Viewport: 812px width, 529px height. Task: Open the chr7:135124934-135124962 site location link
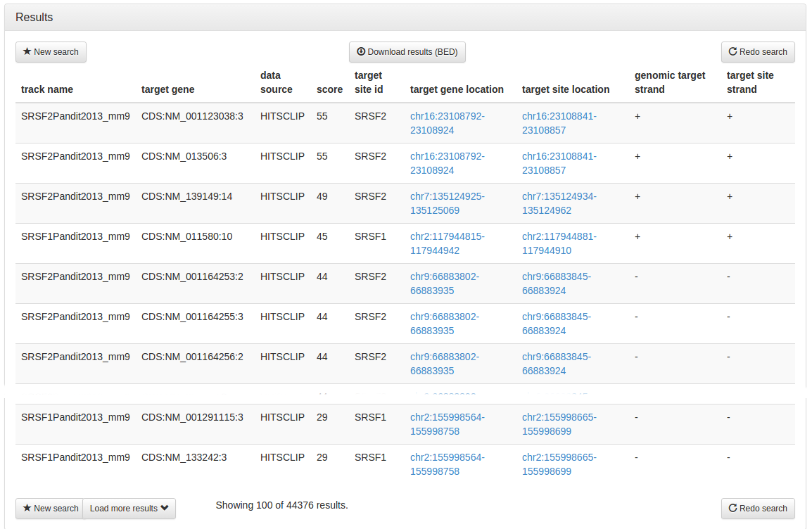click(559, 203)
